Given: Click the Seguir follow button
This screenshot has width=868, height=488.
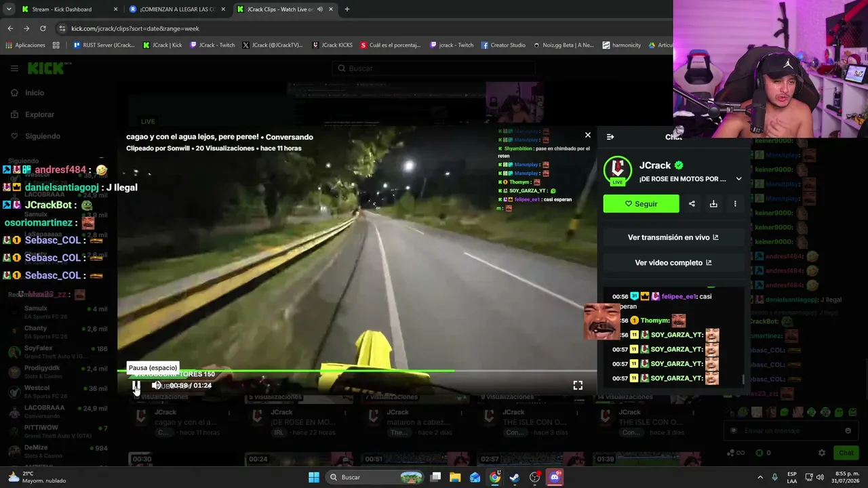Looking at the screenshot, I should click(x=641, y=204).
